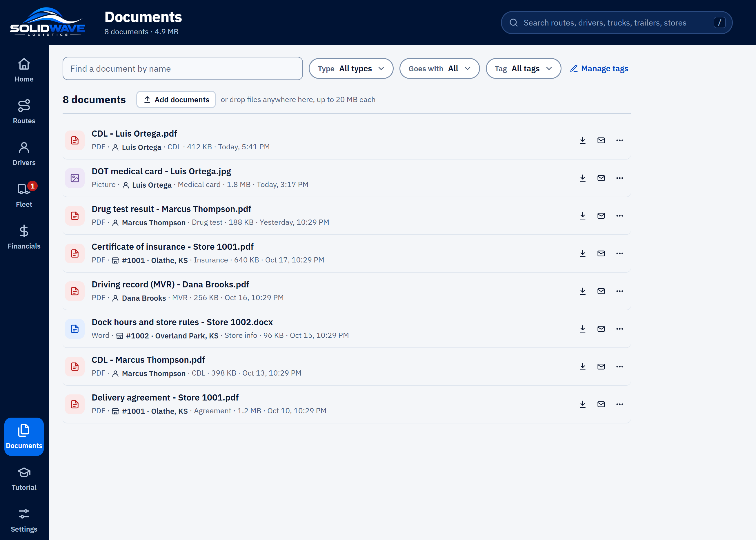The height and width of the screenshot is (540, 756).
Task: Open the Marcus Thompson driver link in Drug test row
Action: click(149, 222)
